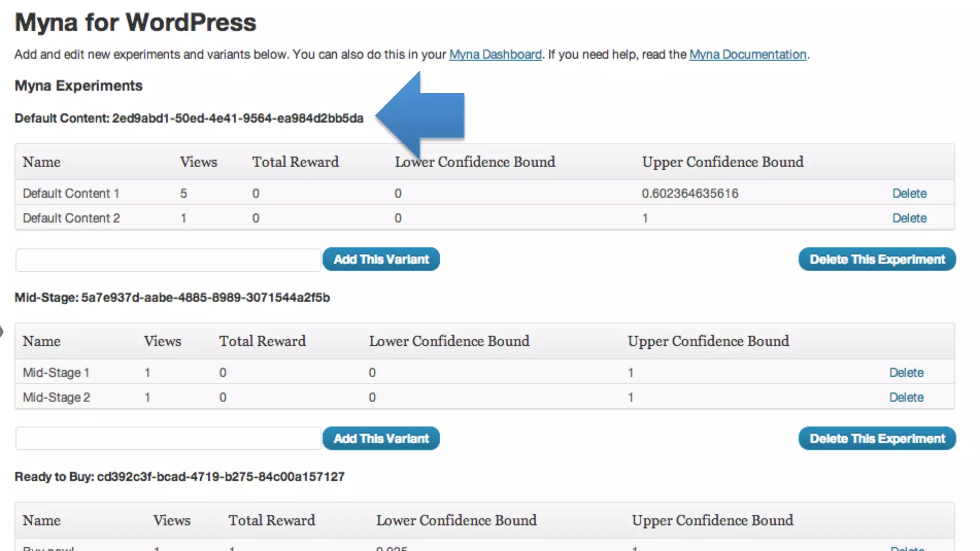Viewport: 980px width, 551px height.
Task: Click Total Reward header in Ready to Buy table
Action: coord(271,520)
